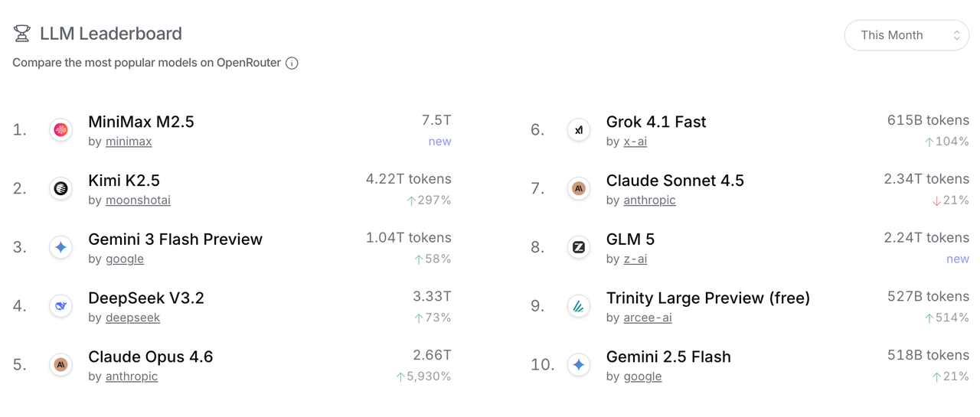Visit the arcee-ai author link
Image resolution: width=980 pixels, height=417 pixels.
(x=648, y=318)
